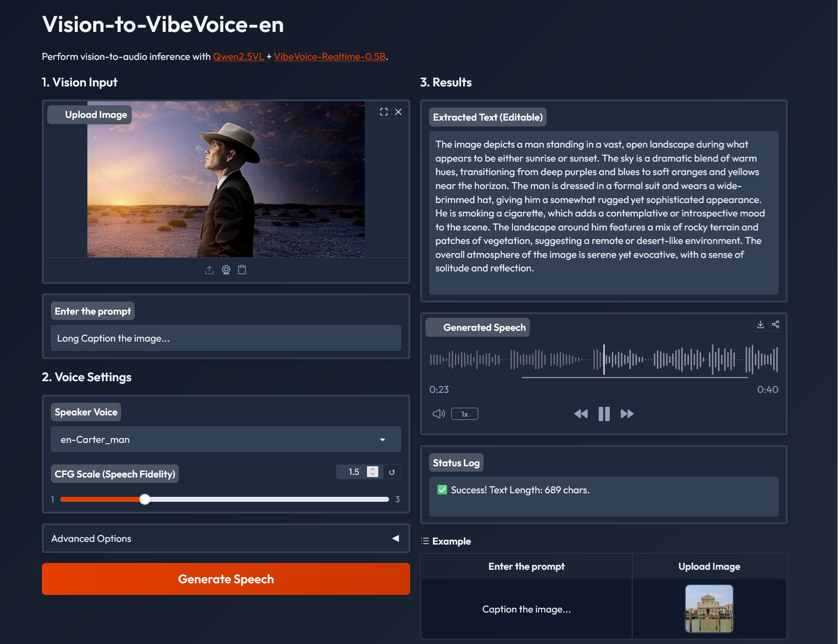This screenshot has height=644, width=838.
Task: Download the generated speech audio
Action: [761, 324]
